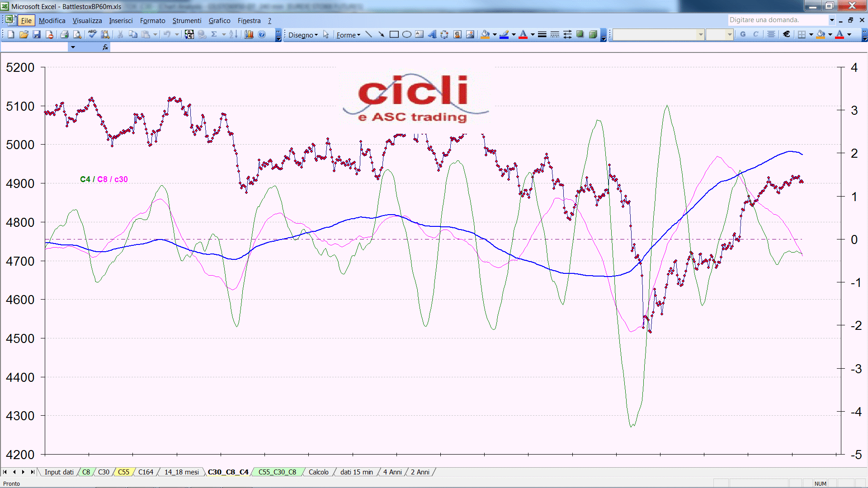Apply red font color in Drawing toolbar
This screenshot has height=488, width=868.
(x=523, y=35)
